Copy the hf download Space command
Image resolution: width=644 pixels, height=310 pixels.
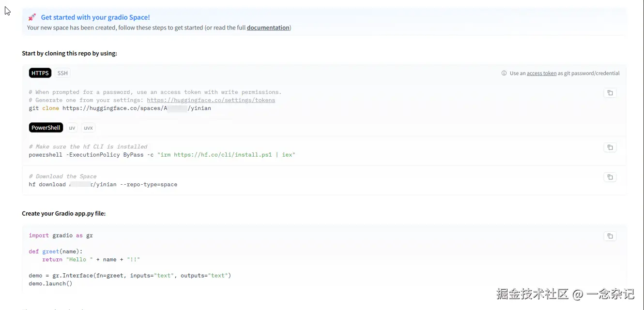pyautogui.click(x=610, y=177)
